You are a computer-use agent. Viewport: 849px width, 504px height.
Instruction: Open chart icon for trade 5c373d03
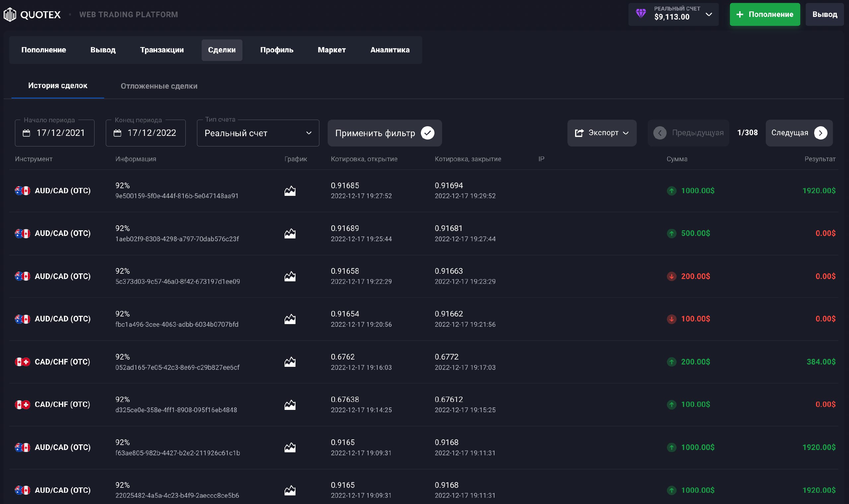tap(290, 276)
